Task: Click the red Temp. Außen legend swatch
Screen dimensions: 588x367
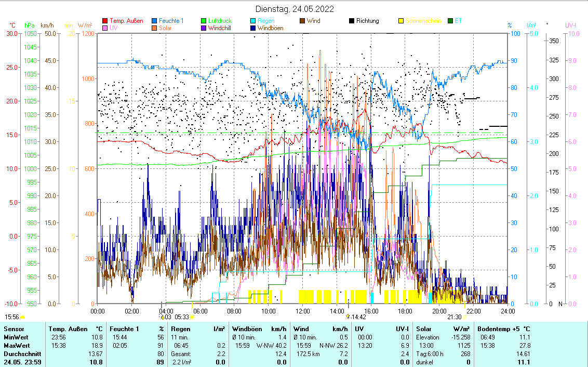Action: (x=104, y=21)
